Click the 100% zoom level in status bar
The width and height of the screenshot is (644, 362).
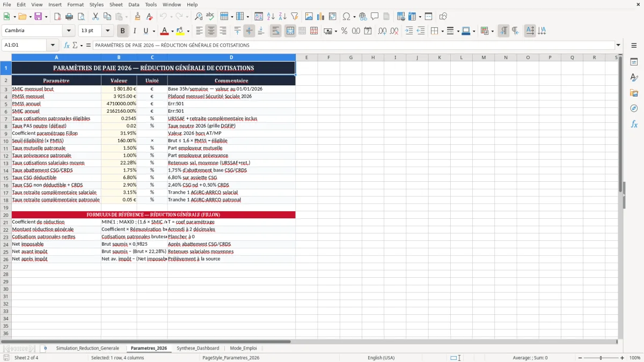pyautogui.click(x=635, y=358)
